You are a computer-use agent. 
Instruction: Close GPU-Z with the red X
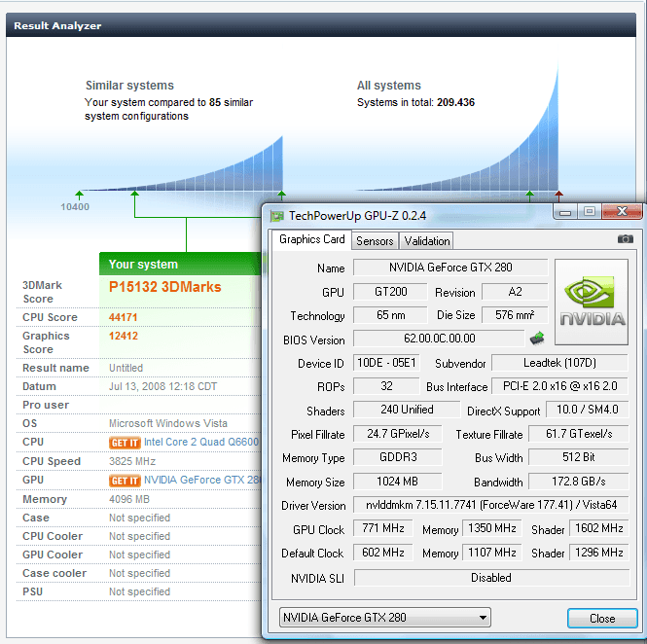622,212
